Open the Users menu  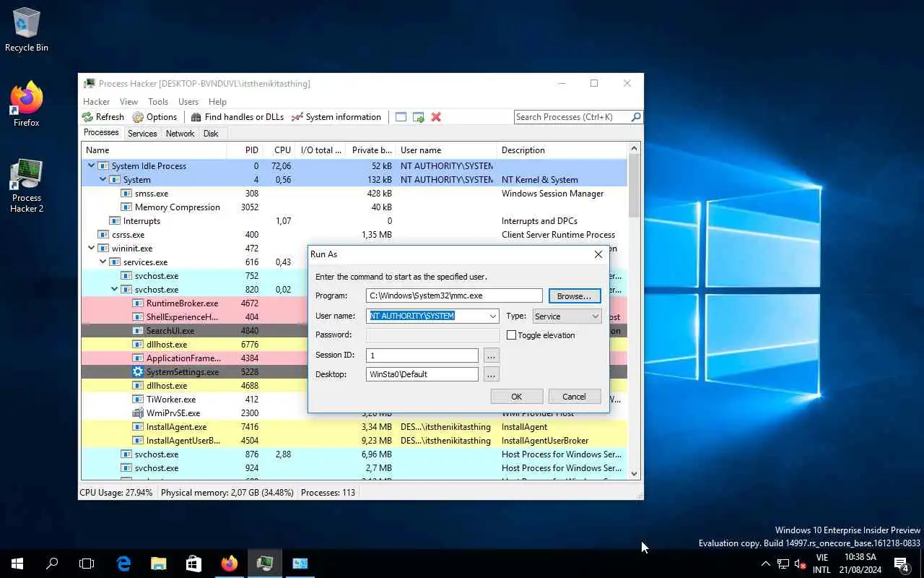[x=188, y=102]
